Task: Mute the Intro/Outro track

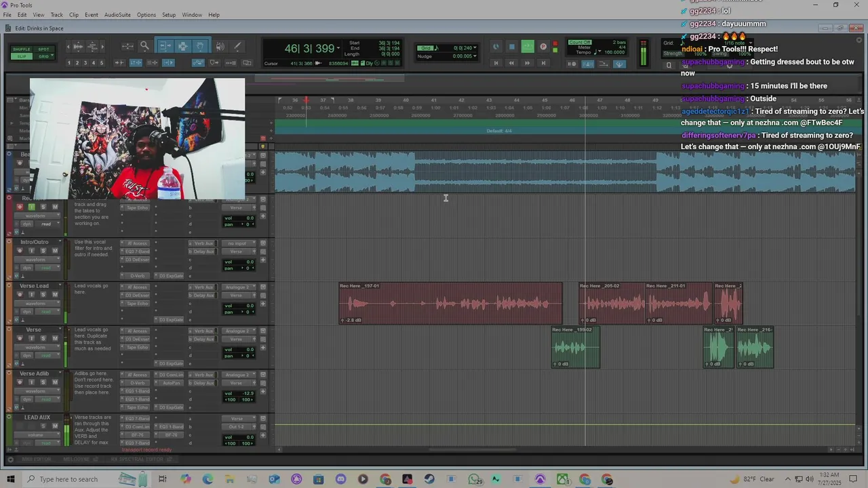Action: [x=55, y=251]
